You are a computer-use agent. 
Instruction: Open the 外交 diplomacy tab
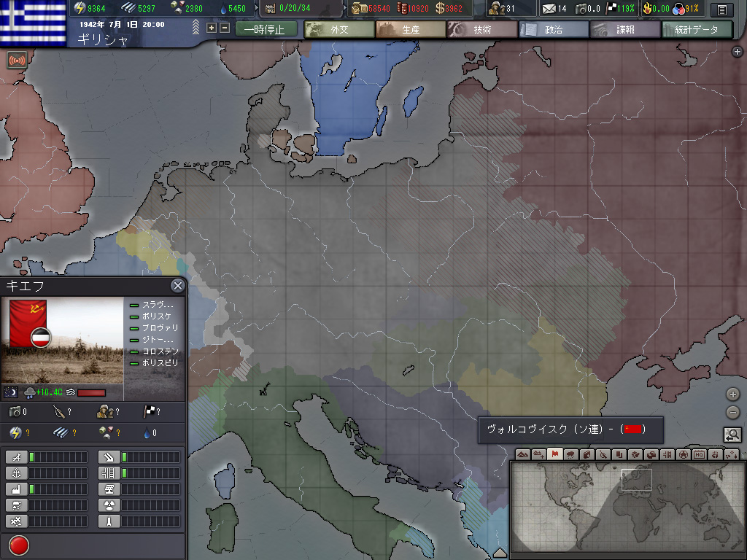(x=339, y=29)
